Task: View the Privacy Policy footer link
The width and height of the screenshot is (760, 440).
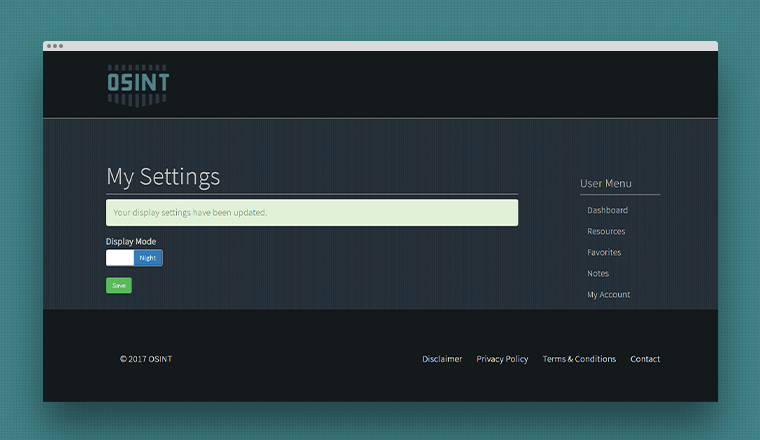Action: click(502, 359)
